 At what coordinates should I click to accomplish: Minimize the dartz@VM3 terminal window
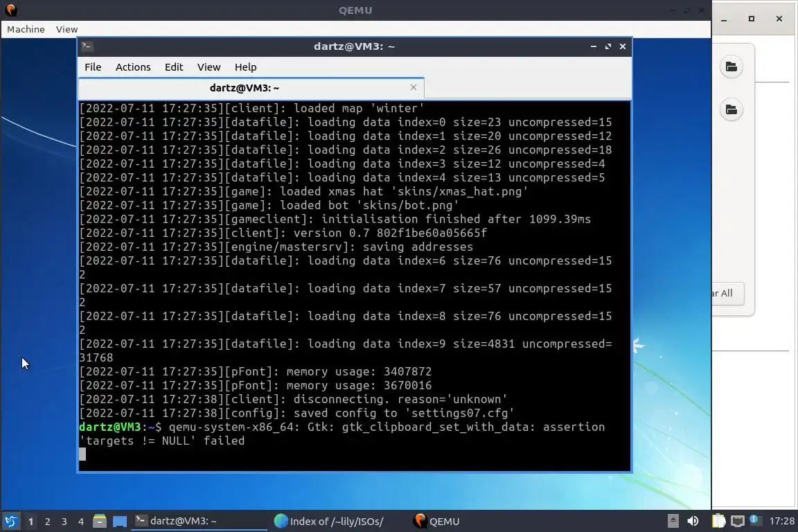tap(594, 46)
